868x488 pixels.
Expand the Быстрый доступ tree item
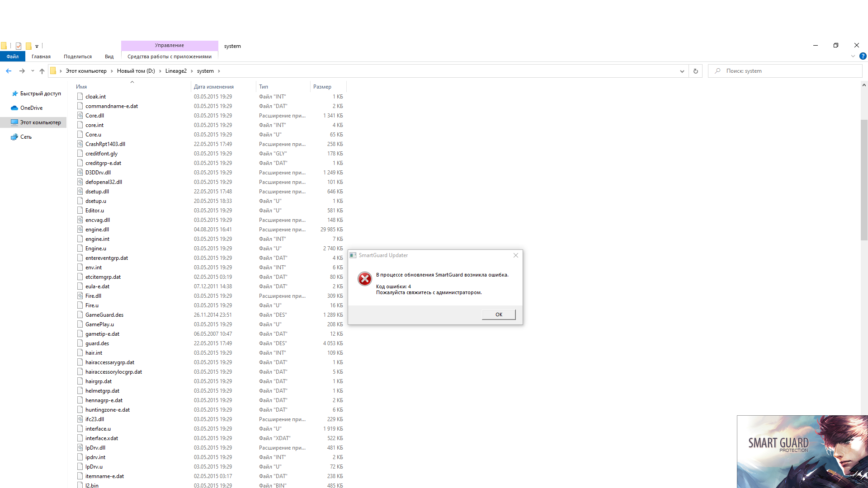[5, 93]
